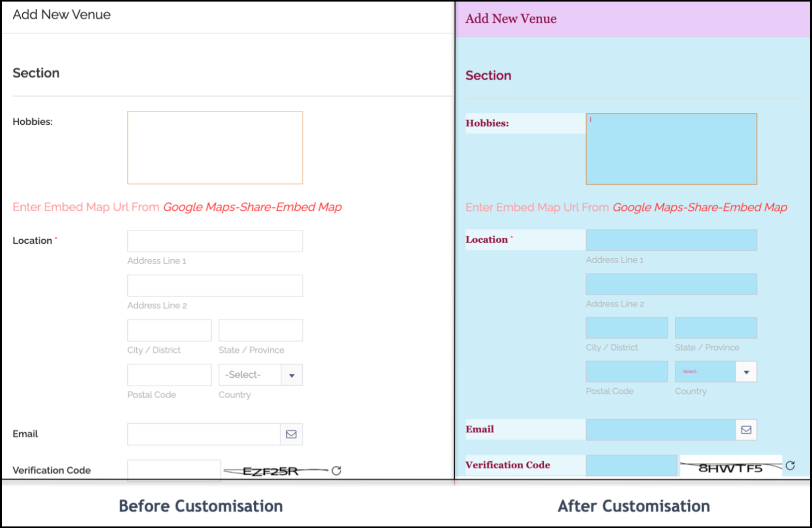Click the Verification Code label in the before form

52,471
